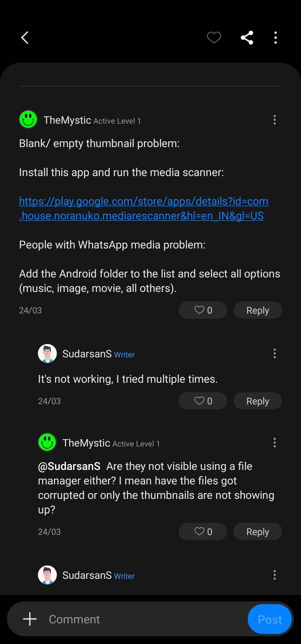Tap SudarsanS's Writer label
301x644 pixels.
click(124, 355)
